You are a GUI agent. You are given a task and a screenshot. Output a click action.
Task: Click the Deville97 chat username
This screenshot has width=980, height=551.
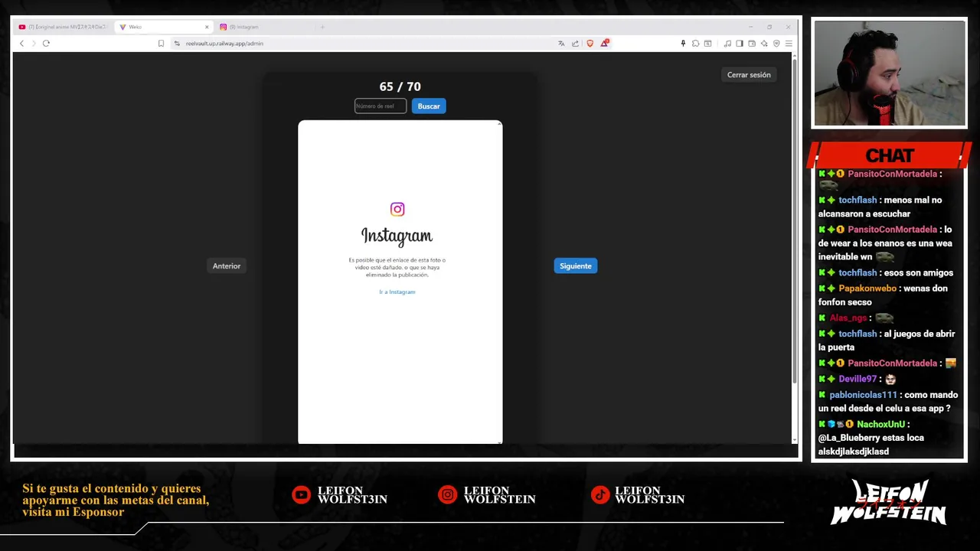click(857, 379)
